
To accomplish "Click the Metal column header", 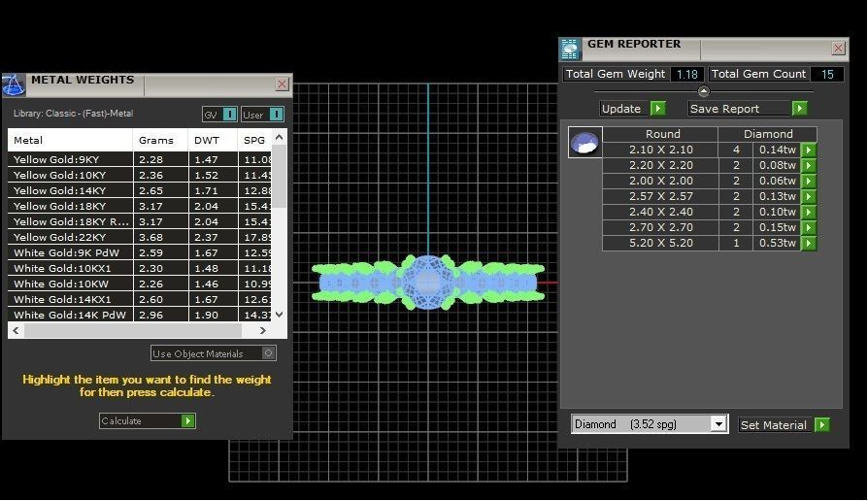I will [x=70, y=140].
